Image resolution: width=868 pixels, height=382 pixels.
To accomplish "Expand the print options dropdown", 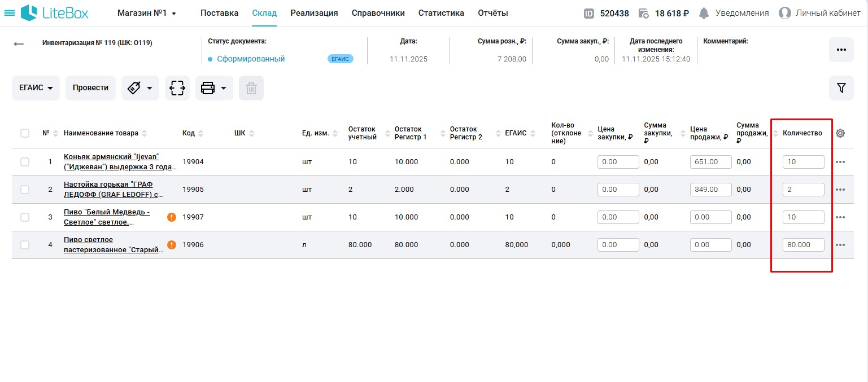I will (x=214, y=88).
